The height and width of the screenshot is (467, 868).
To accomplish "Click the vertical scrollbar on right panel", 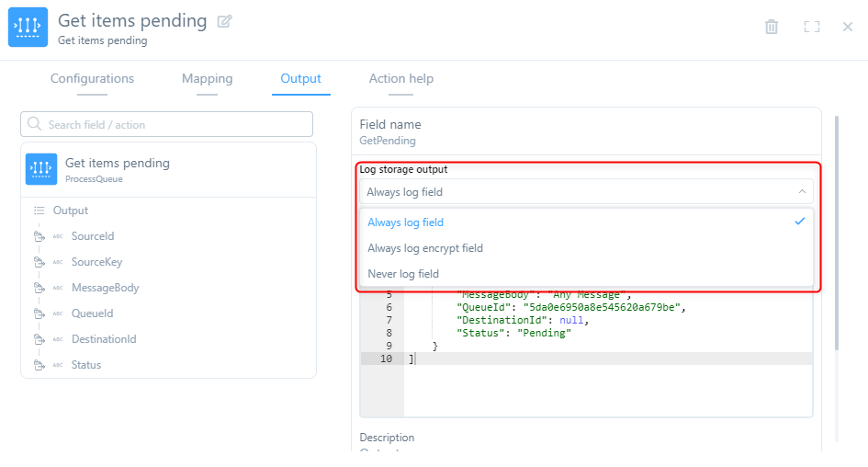I will point(836,230).
